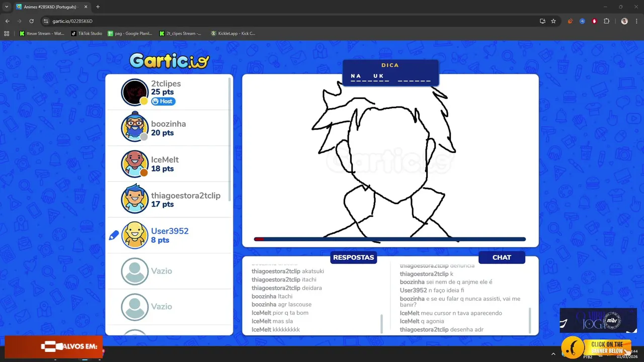The image size is (644, 362).
Task: Click the second Vazio empty slot
Action: click(170, 307)
